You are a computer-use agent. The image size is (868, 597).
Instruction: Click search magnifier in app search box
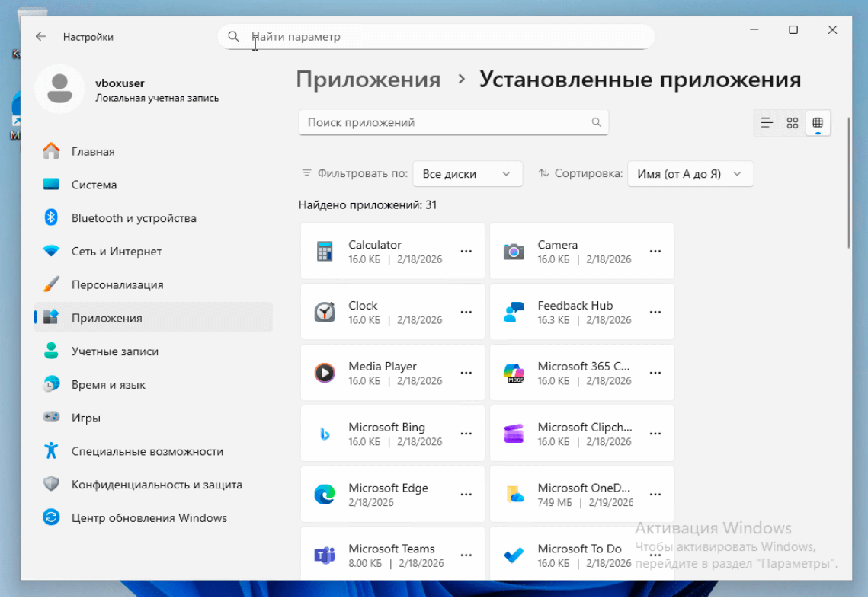596,122
